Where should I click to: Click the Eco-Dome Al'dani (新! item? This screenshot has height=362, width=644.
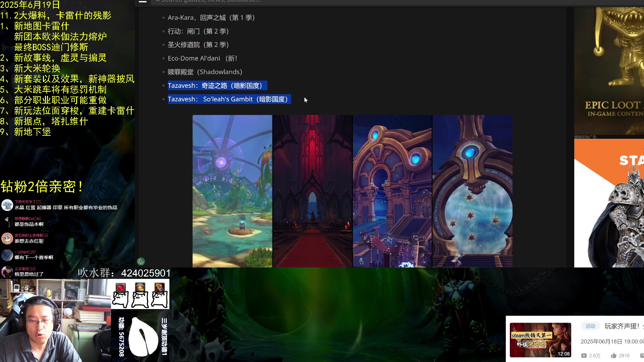tap(203, 58)
